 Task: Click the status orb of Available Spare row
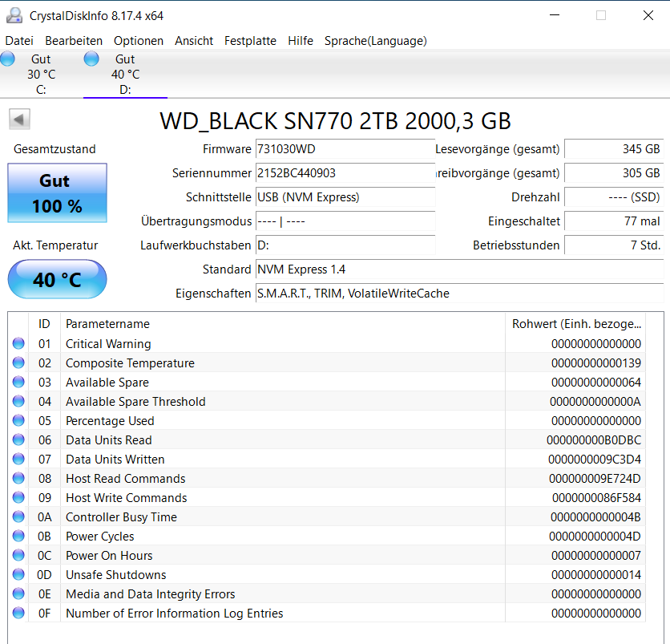(x=18, y=382)
